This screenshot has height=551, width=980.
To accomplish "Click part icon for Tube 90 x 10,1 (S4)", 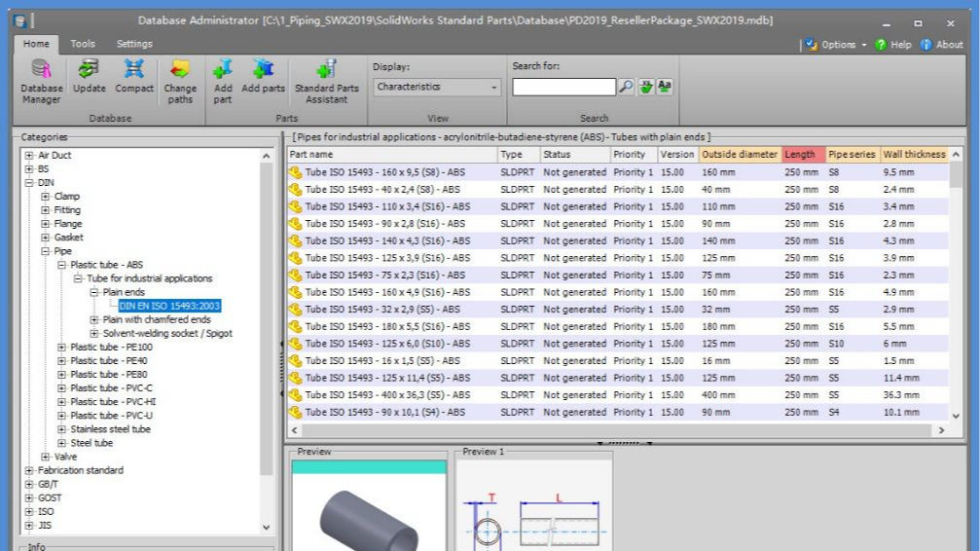I will [x=295, y=412].
